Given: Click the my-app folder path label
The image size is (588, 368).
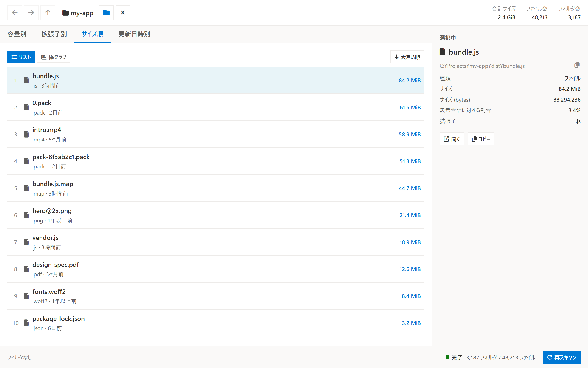Looking at the screenshot, I should [78, 13].
